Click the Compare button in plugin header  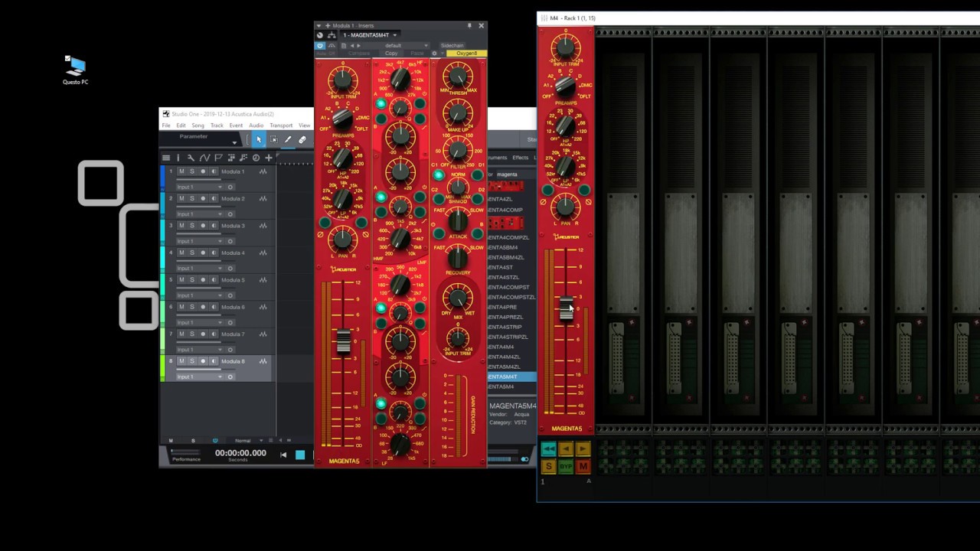359,54
